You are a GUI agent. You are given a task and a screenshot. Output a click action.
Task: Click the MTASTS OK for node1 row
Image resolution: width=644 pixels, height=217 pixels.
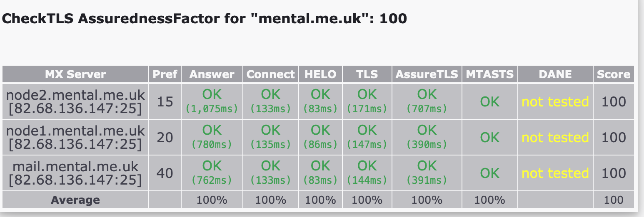489,138
